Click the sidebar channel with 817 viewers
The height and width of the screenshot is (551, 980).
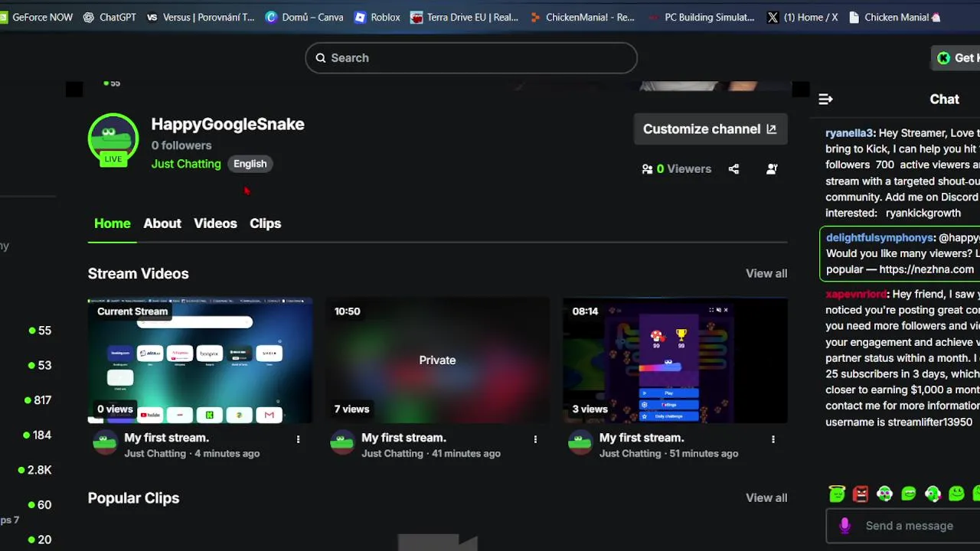[40, 400]
